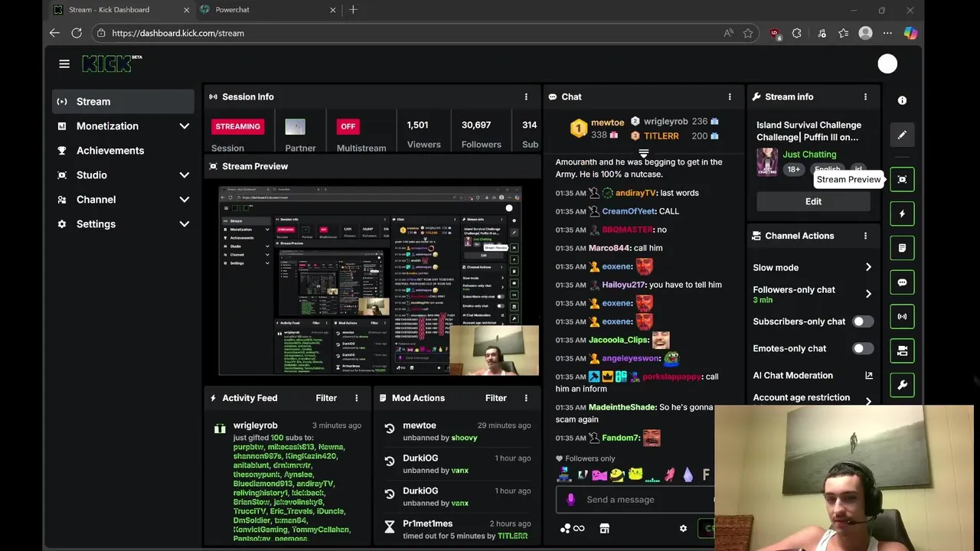Open Activity Feed three-dot menu
Image resolution: width=980 pixels, height=551 pixels.
pyautogui.click(x=356, y=398)
